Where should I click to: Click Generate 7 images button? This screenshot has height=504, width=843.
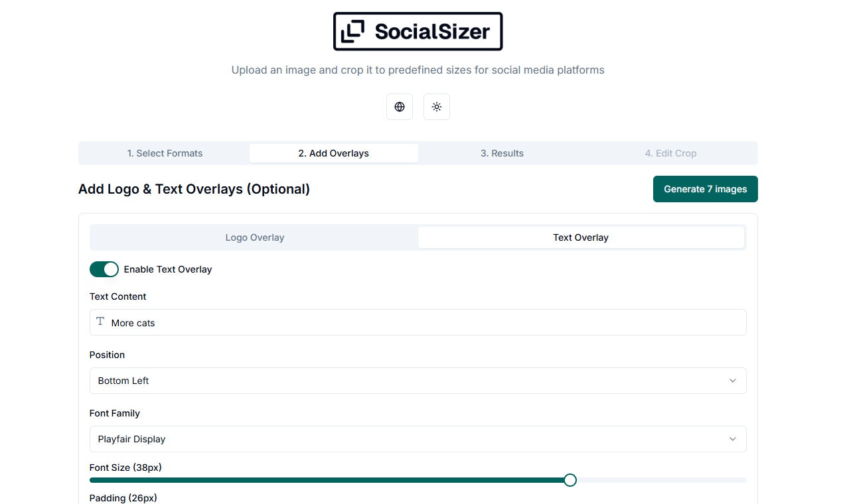(706, 189)
